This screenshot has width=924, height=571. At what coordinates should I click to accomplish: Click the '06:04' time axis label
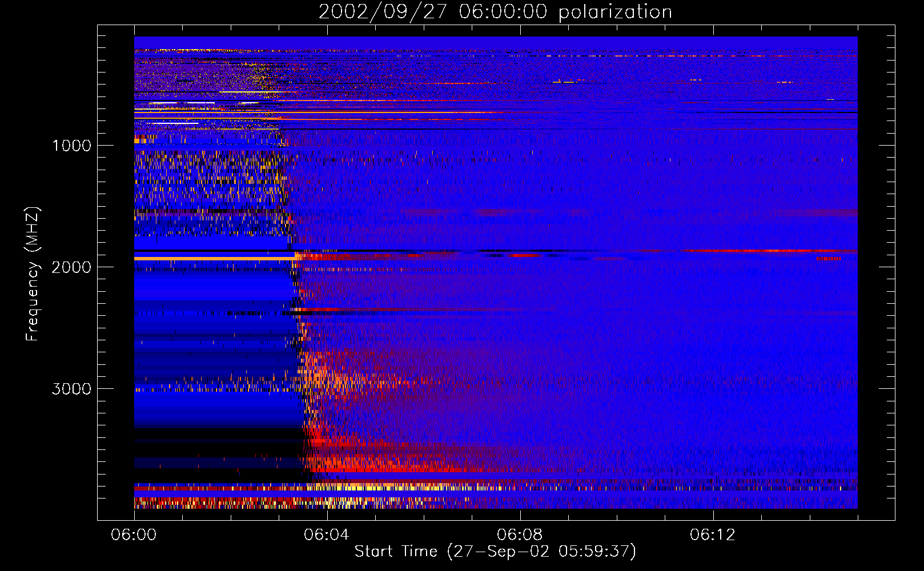[327, 535]
